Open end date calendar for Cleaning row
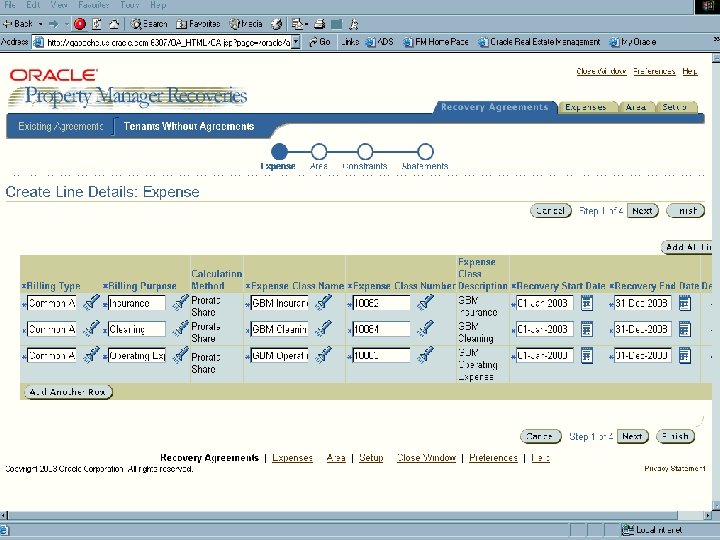The image size is (720, 540). pyautogui.click(x=685, y=329)
